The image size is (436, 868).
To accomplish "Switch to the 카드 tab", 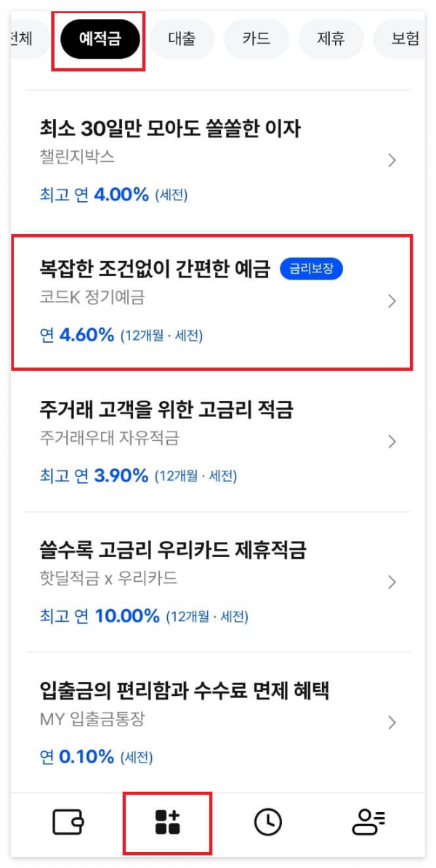I will (x=257, y=39).
